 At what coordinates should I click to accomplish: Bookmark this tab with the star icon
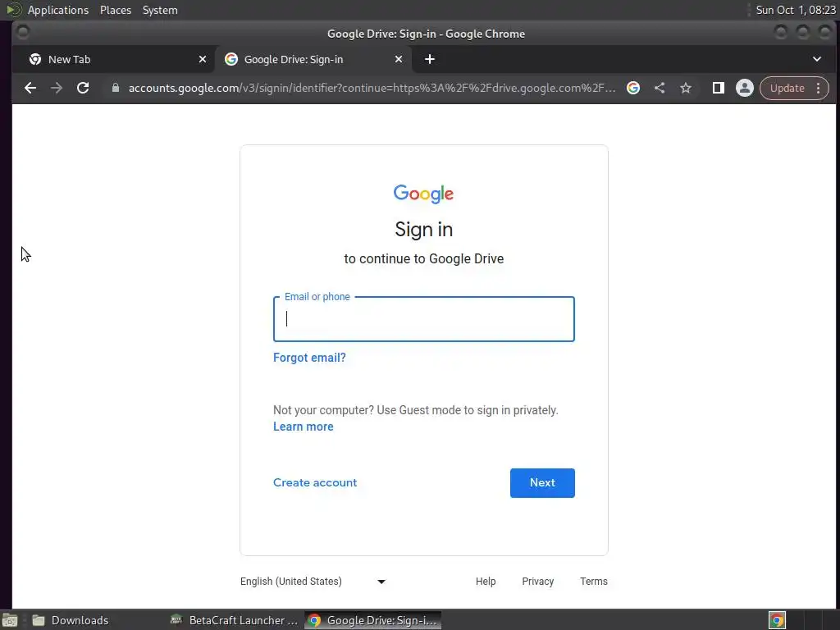click(x=686, y=88)
